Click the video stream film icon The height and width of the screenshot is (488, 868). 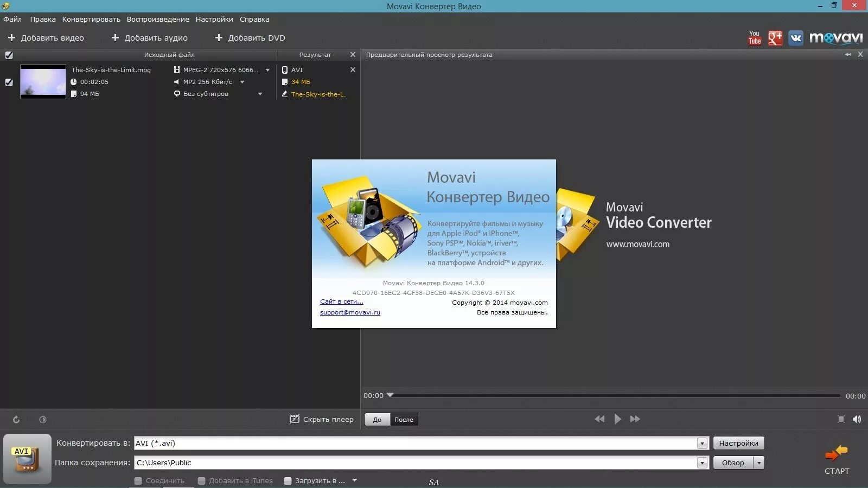click(x=177, y=70)
